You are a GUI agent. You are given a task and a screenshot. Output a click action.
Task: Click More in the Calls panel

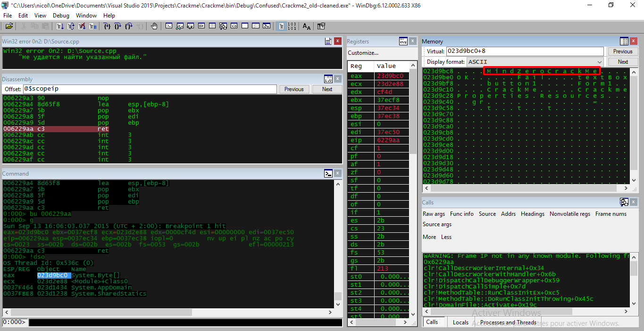(429, 237)
